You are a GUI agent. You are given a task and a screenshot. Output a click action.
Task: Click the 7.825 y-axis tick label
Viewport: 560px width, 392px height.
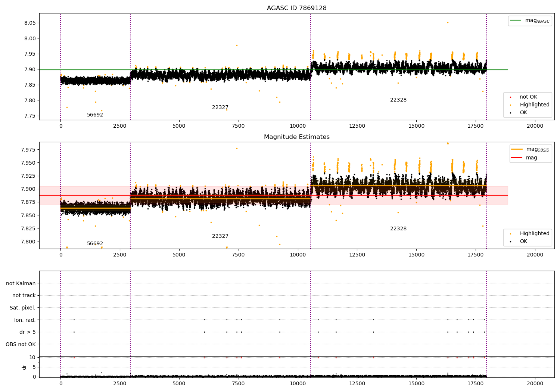click(x=28, y=228)
